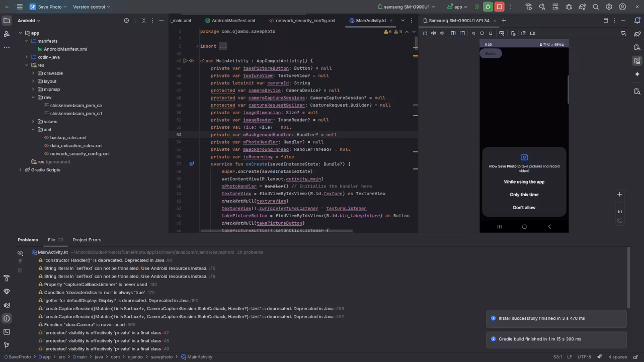This screenshot has width=644, height=362.
Task: Open the Terminal tool window
Action: [7, 332]
